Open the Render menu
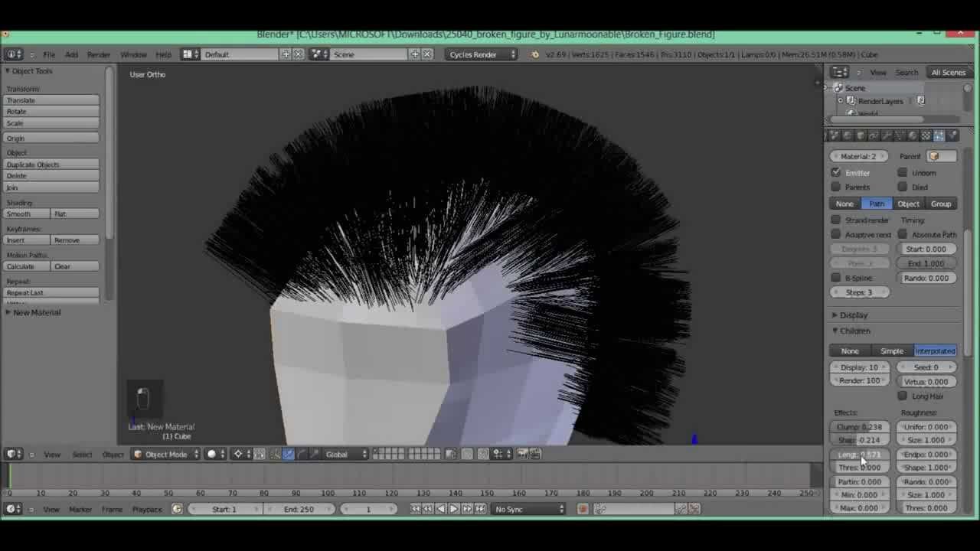 (x=99, y=54)
